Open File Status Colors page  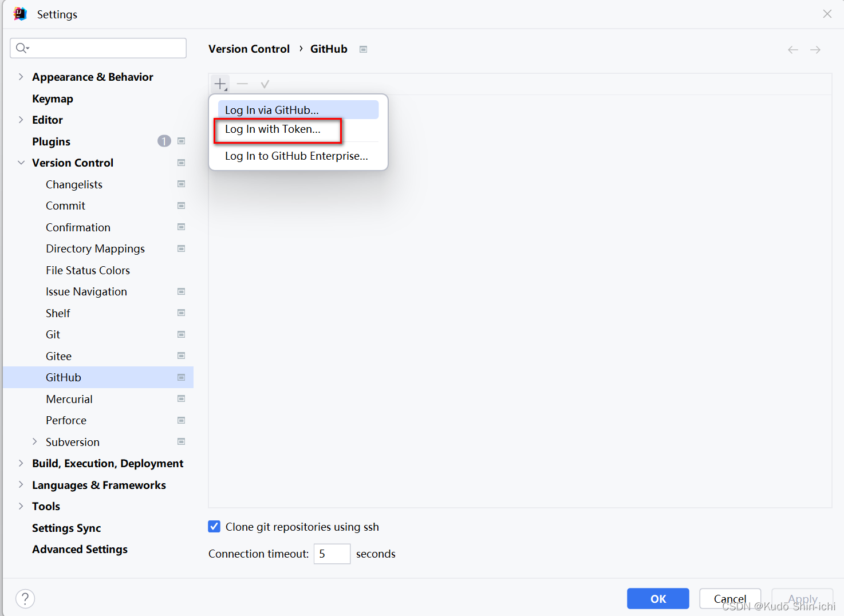coord(88,270)
